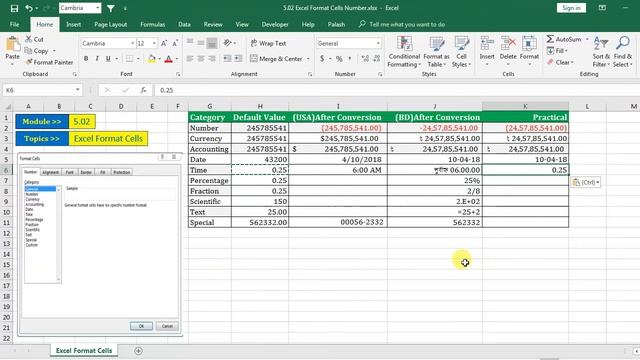This screenshot has width=640, height=360.
Task: Copy the selected cell
Action: pyautogui.click(x=36, y=51)
